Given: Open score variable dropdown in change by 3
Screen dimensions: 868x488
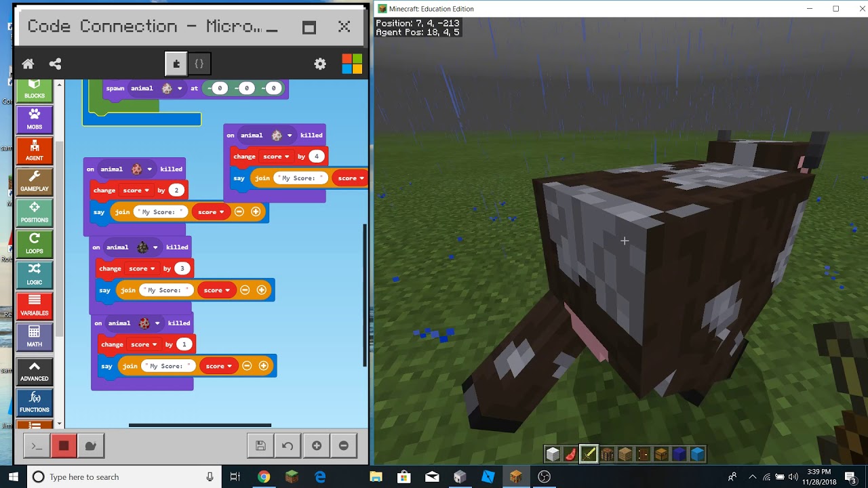Looking at the screenshot, I should (142, 268).
